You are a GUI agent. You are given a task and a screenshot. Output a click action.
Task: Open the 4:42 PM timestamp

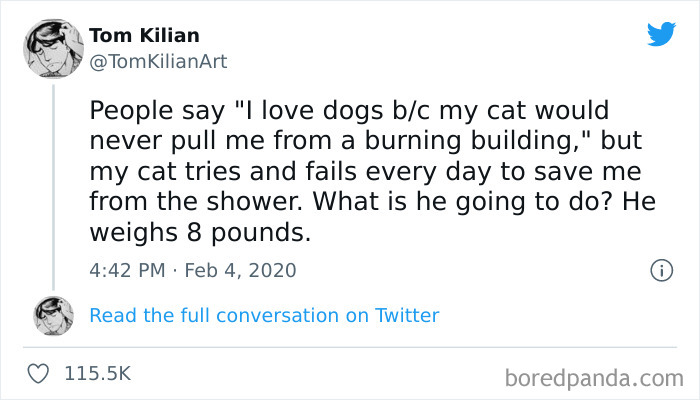[125, 270]
